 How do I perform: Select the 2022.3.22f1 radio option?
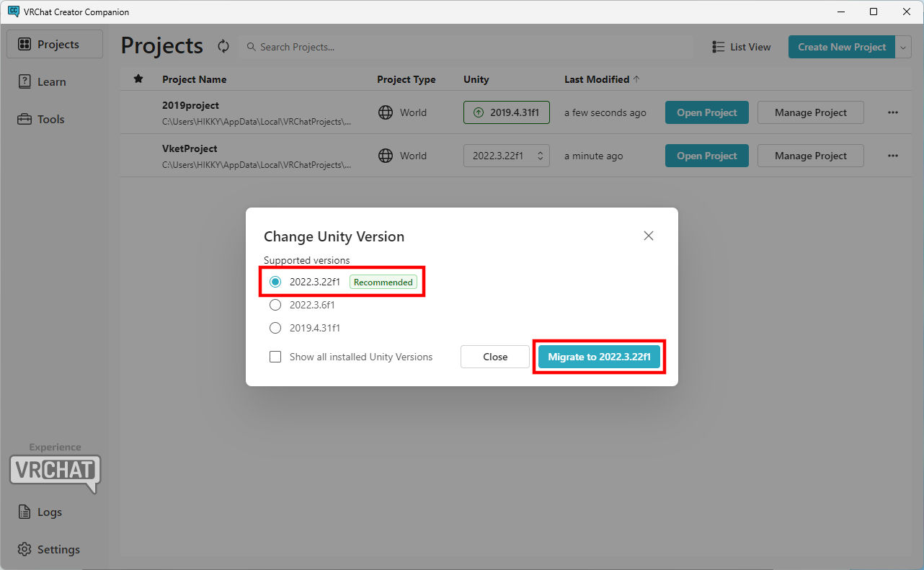(275, 282)
